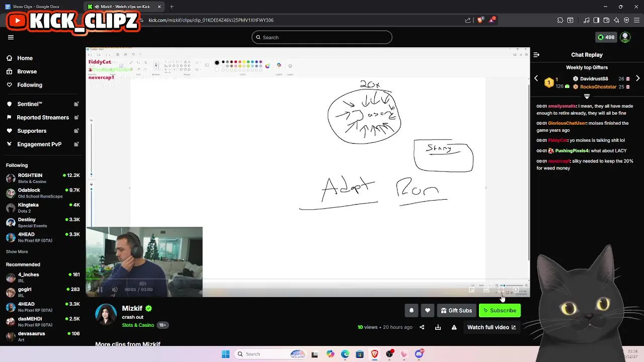The height and width of the screenshot is (362, 644).
Task: Download the clip using download icon
Action: (438, 327)
